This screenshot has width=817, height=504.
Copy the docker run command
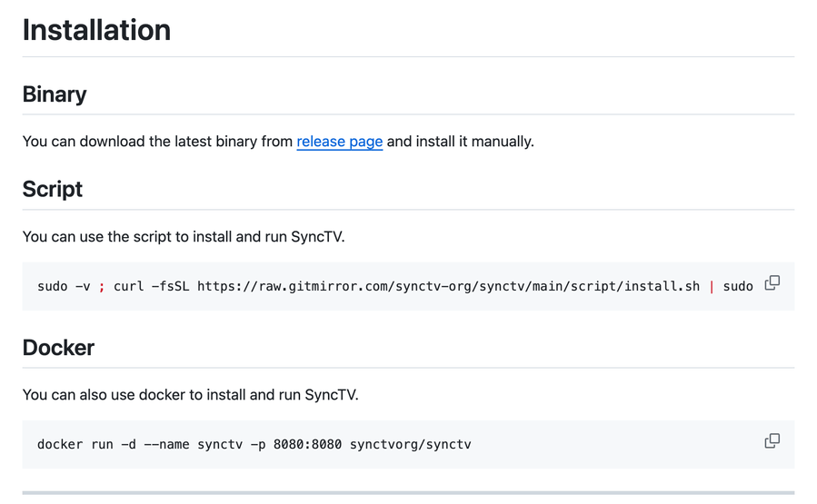772,441
